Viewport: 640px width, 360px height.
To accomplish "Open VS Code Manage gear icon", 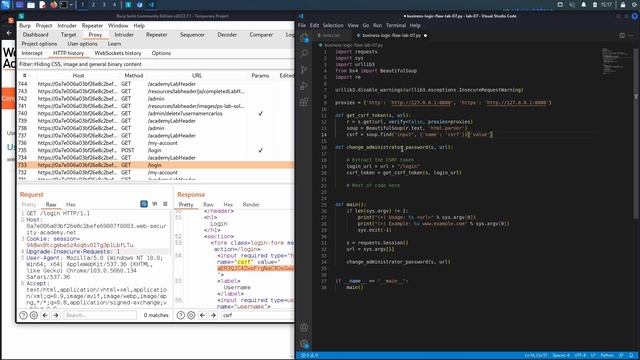I will 304,344.
